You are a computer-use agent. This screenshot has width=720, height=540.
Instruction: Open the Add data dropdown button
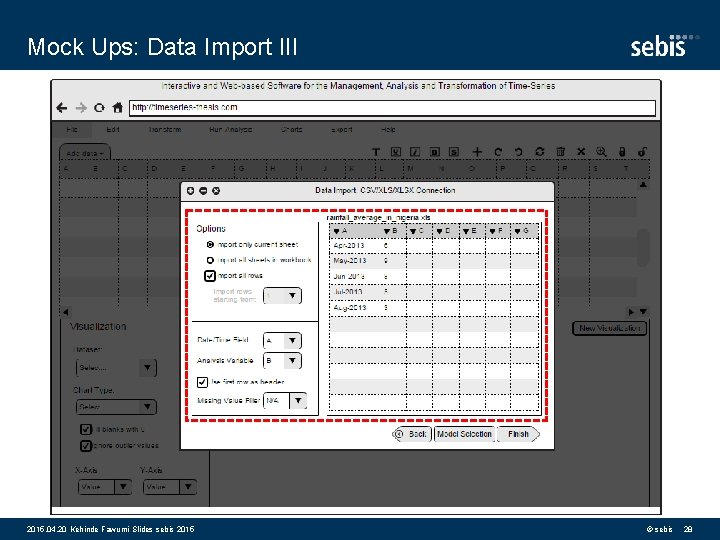84,153
